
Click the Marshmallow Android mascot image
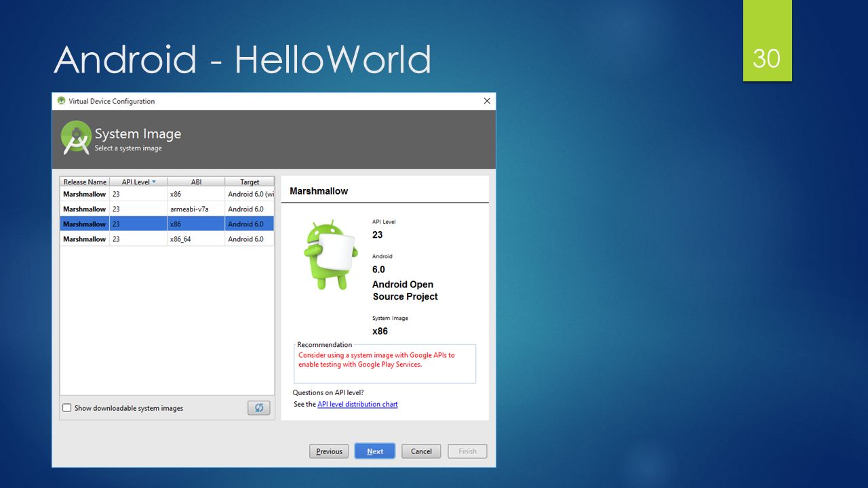click(x=330, y=254)
